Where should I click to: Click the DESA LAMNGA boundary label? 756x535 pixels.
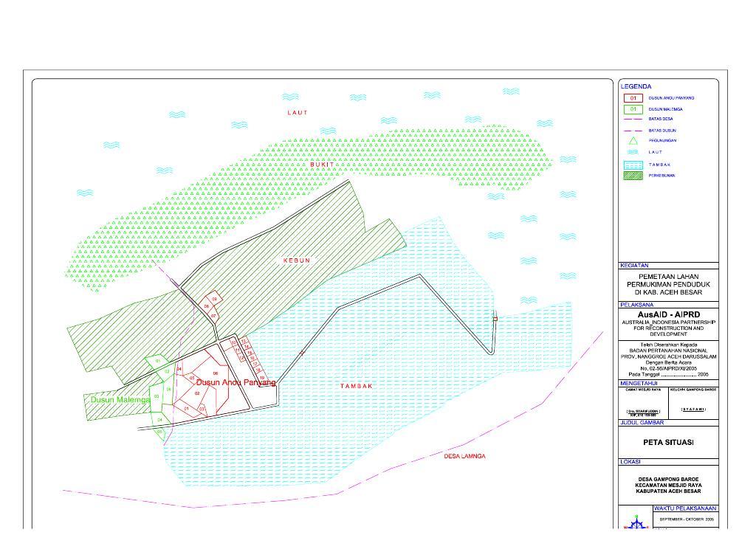pos(464,456)
